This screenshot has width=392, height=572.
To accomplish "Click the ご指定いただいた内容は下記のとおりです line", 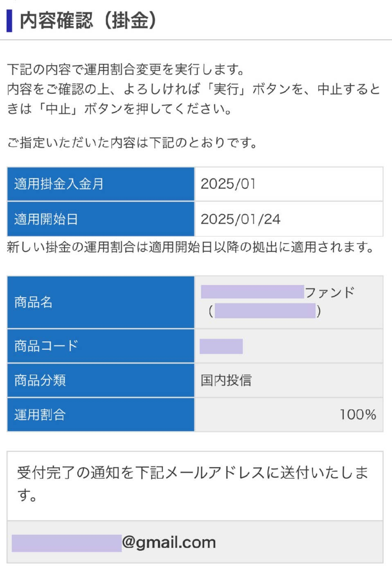I will pos(132,143).
